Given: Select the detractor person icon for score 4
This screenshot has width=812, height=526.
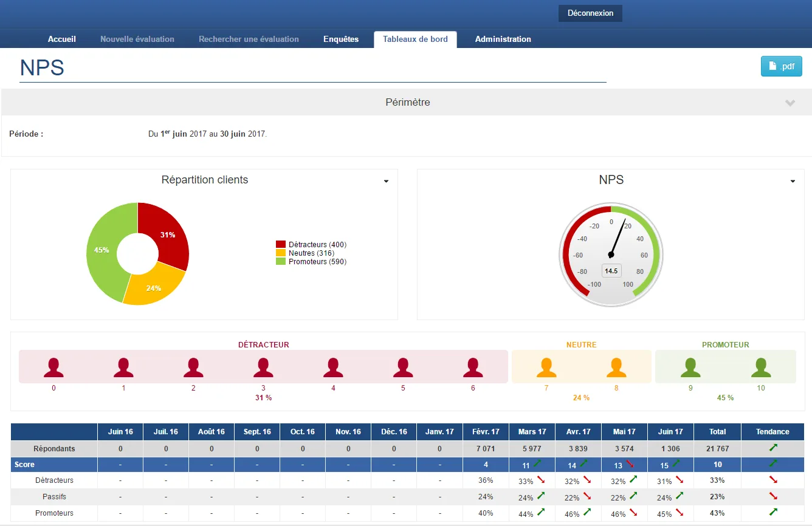Looking at the screenshot, I should (x=333, y=367).
